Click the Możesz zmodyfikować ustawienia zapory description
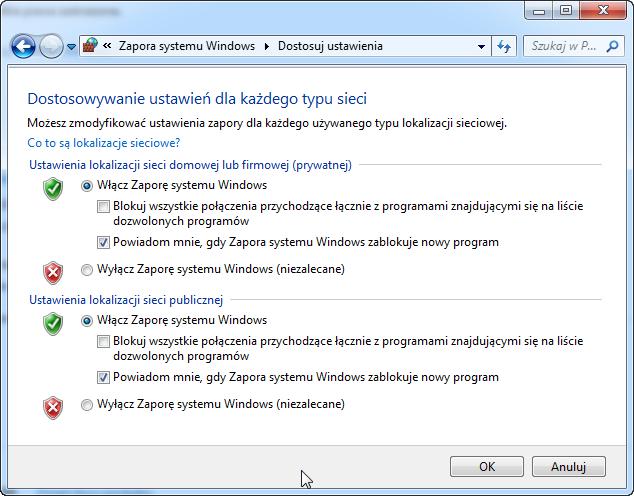634x496 pixels. 267,123
